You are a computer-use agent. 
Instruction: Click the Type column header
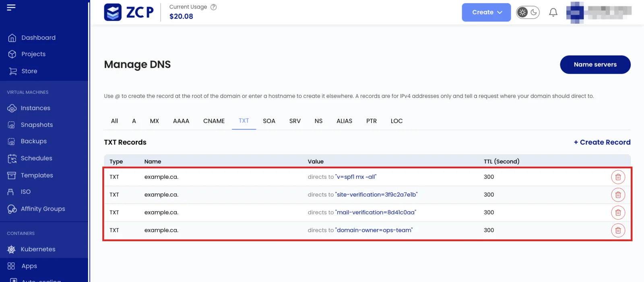click(116, 162)
